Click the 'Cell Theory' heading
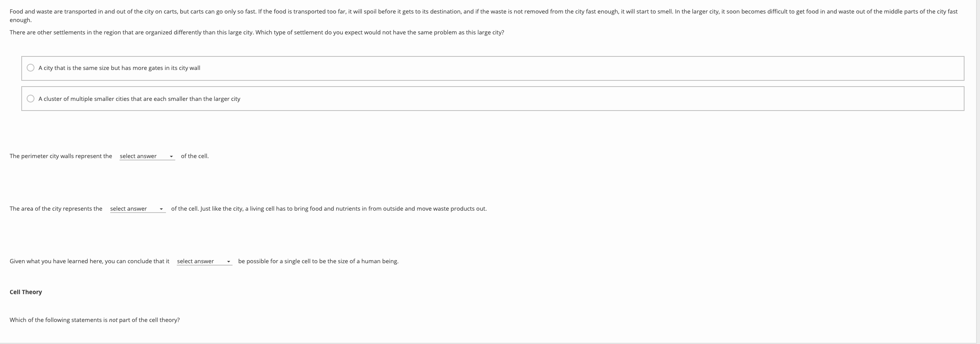 [26, 292]
